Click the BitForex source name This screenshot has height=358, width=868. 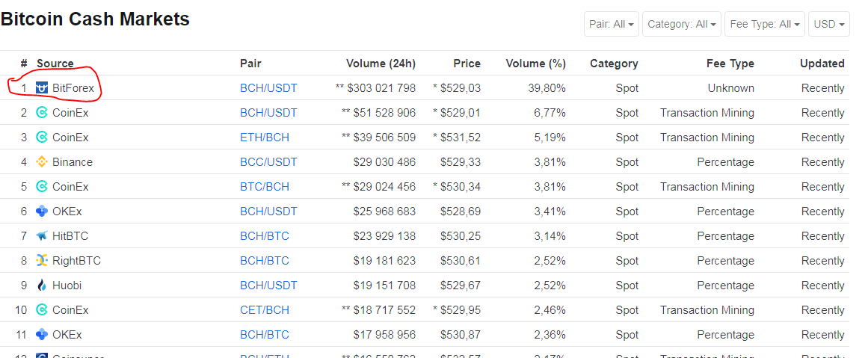pyautogui.click(x=73, y=88)
